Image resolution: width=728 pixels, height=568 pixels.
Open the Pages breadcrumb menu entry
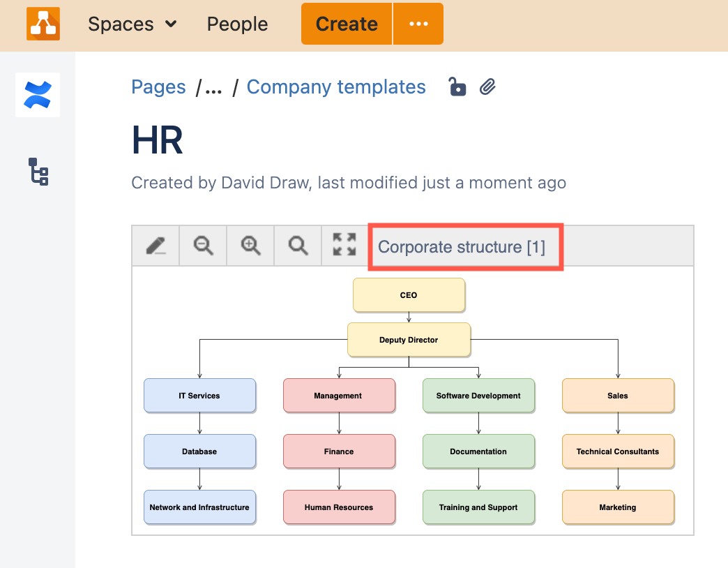[x=158, y=87]
